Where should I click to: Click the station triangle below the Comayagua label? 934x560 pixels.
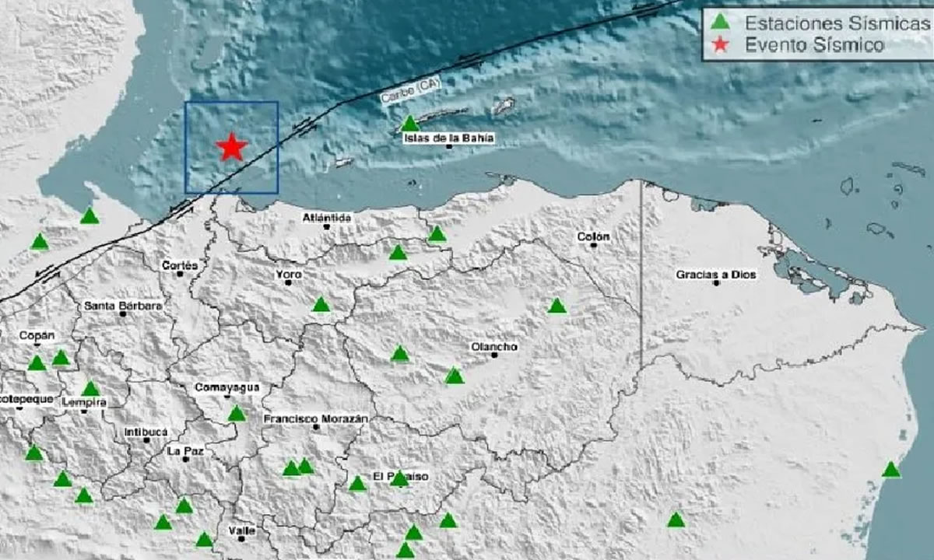point(237,414)
